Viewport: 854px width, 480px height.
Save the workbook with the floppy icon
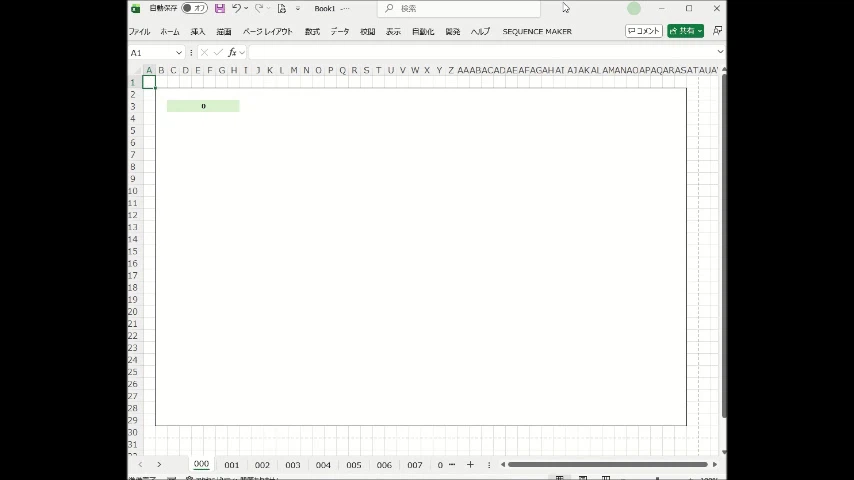[x=219, y=8]
